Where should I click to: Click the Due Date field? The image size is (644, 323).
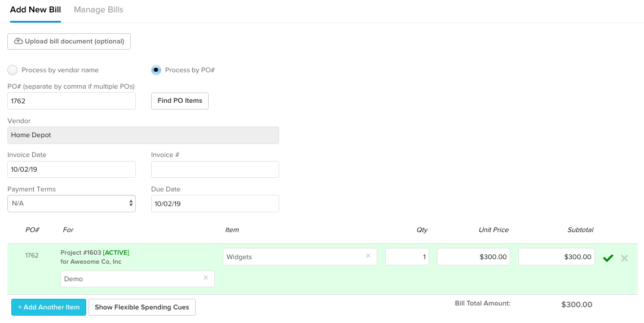point(215,204)
